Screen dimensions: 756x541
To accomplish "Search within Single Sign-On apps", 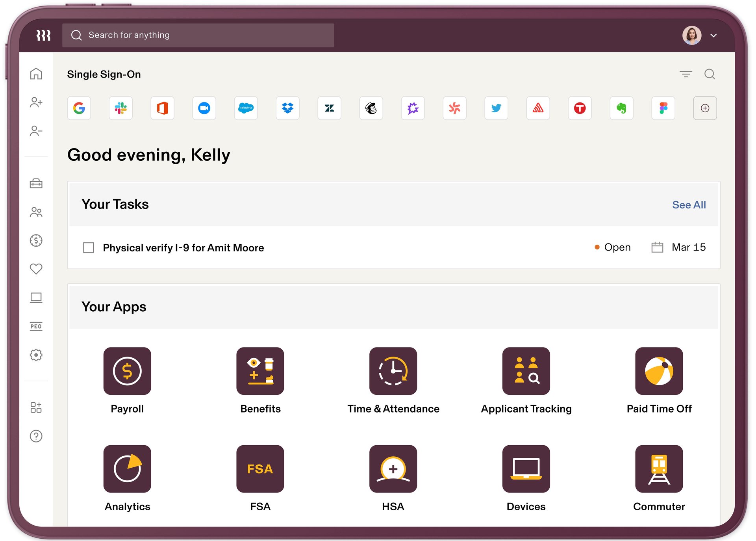I will coord(710,74).
